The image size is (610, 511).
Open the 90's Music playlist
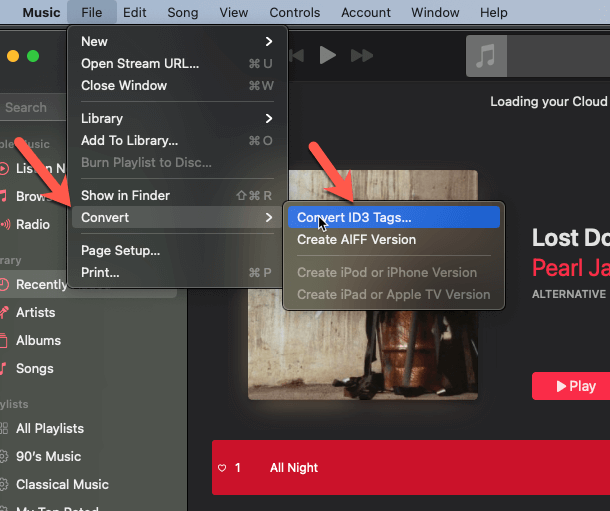click(48, 456)
